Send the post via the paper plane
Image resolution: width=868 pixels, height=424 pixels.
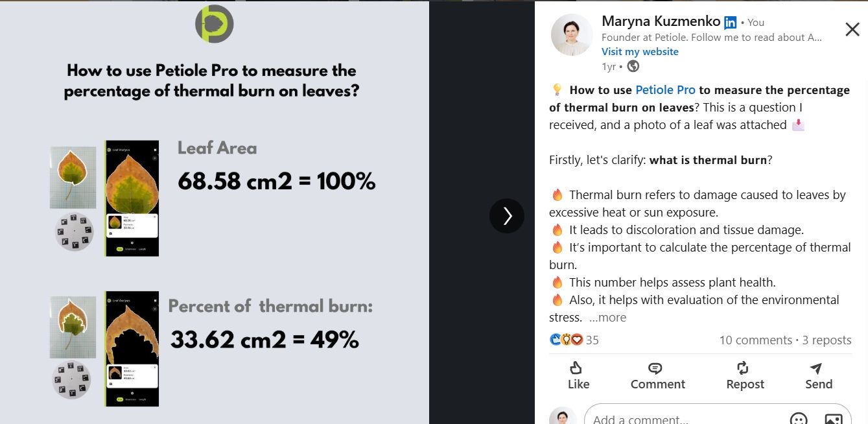[x=818, y=375]
